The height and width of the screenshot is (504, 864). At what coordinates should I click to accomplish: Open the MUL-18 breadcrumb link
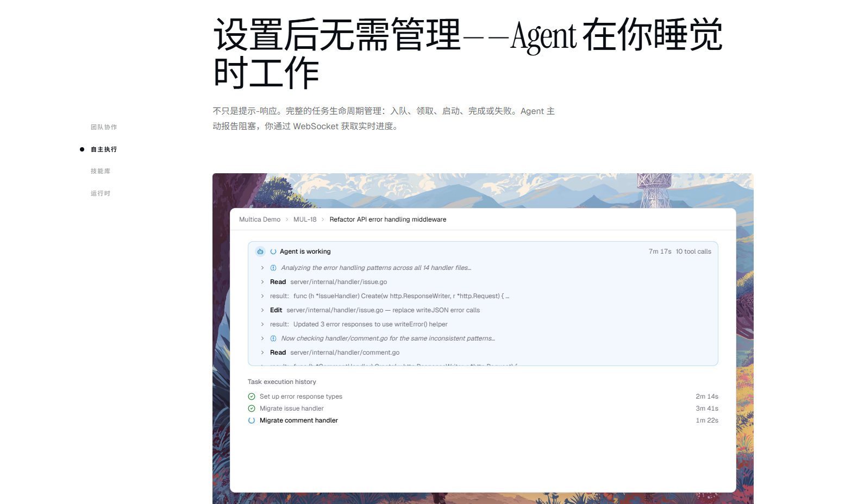[305, 219]
